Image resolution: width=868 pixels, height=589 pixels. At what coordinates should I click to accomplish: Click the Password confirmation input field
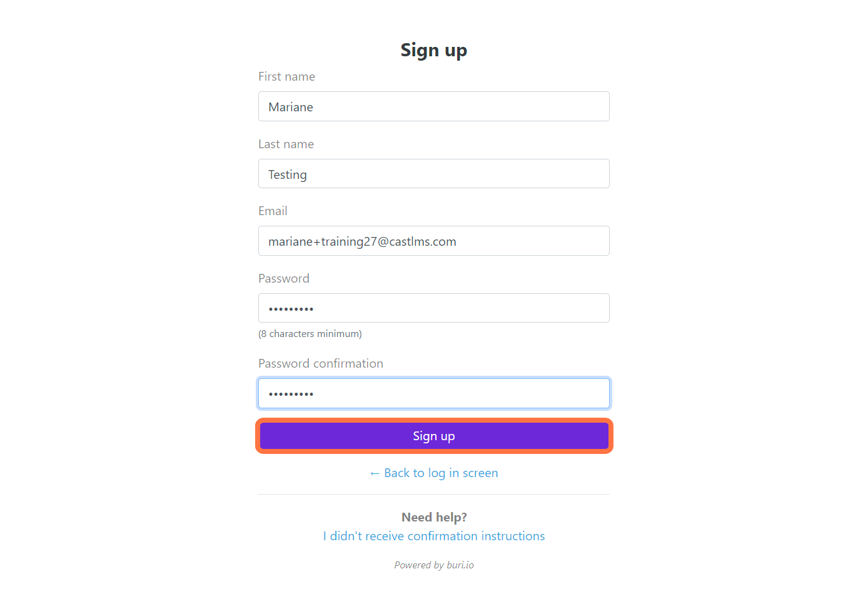pyautogui.click(x=433, y=393)
